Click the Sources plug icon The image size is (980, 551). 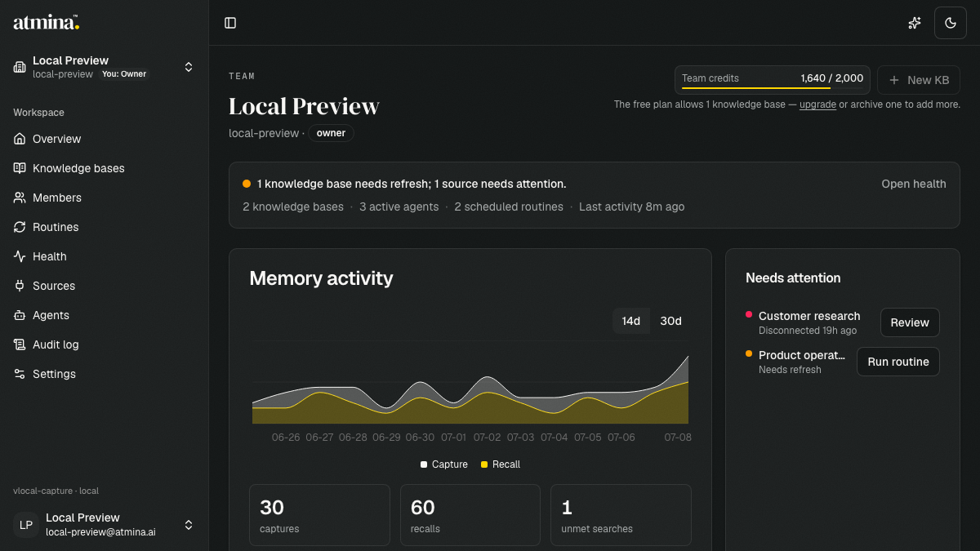tap(20, 286)
